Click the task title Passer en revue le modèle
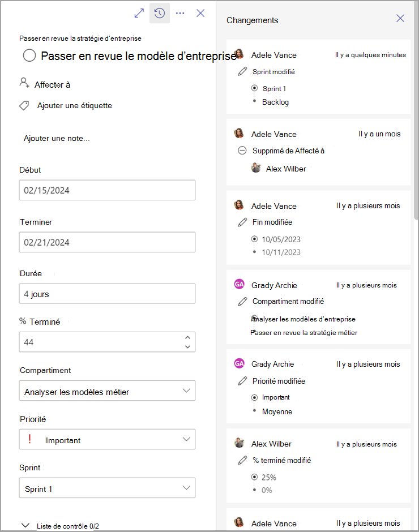 coord(139,56)
